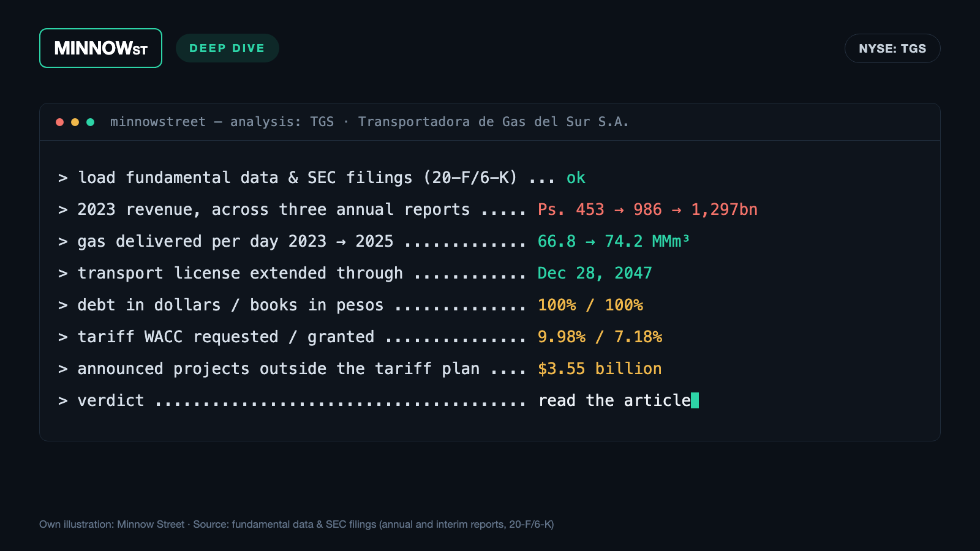The width and height of the screenshot is (980, 551).
Task: Click the value 'Ps. 453 → 986 → 1,297bn'
Action: click(x=647, y=209)
